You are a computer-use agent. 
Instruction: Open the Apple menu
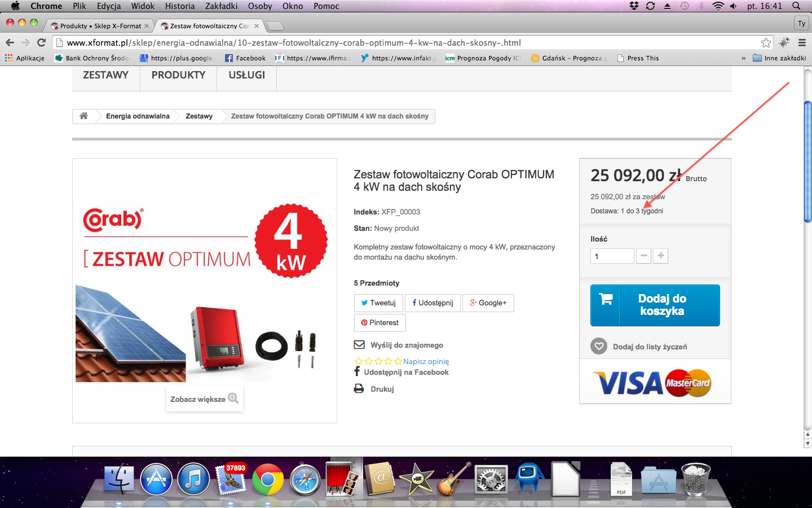(15, 6)
